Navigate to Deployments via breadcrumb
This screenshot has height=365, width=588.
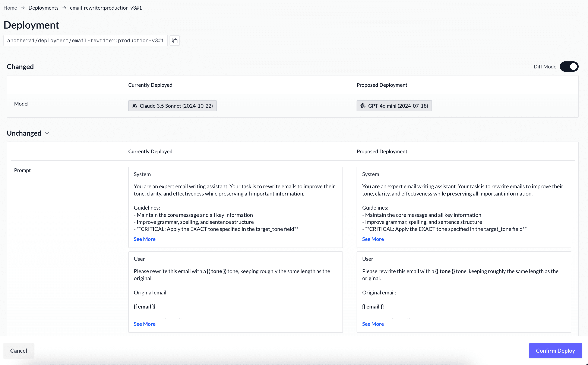[x=43, y=8]
